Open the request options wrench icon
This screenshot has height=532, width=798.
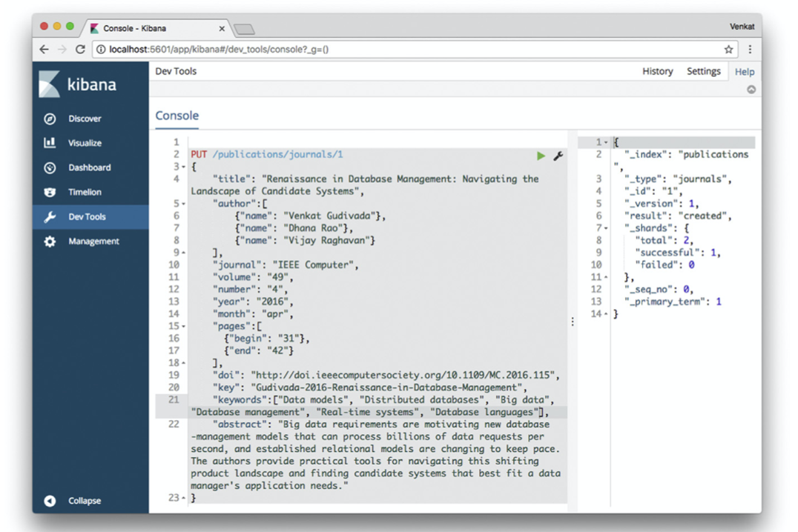click(x=558, y=156)
